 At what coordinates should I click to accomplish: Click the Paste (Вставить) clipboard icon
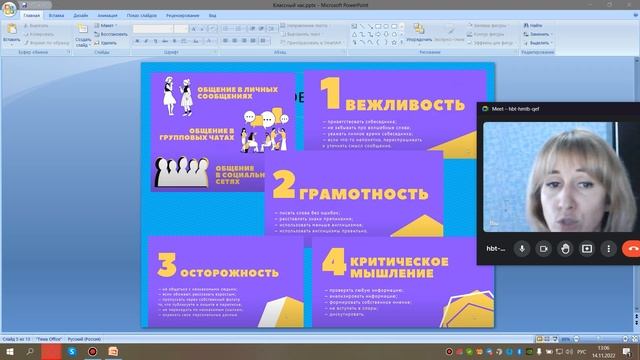(x=11, y=29)
